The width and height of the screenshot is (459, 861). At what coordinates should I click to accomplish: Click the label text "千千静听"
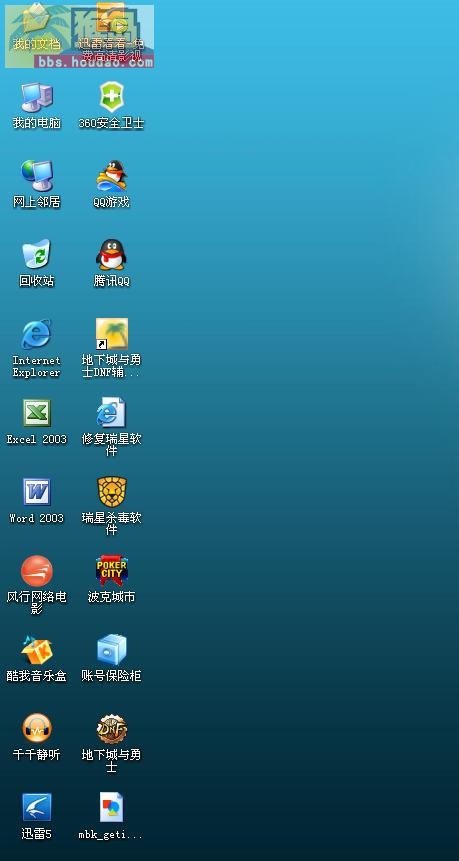point(37,755)
